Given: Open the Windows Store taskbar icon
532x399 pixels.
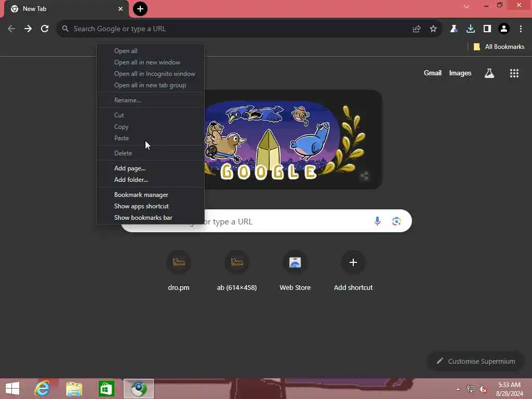Looking at the screenshot, I should 106,389.
